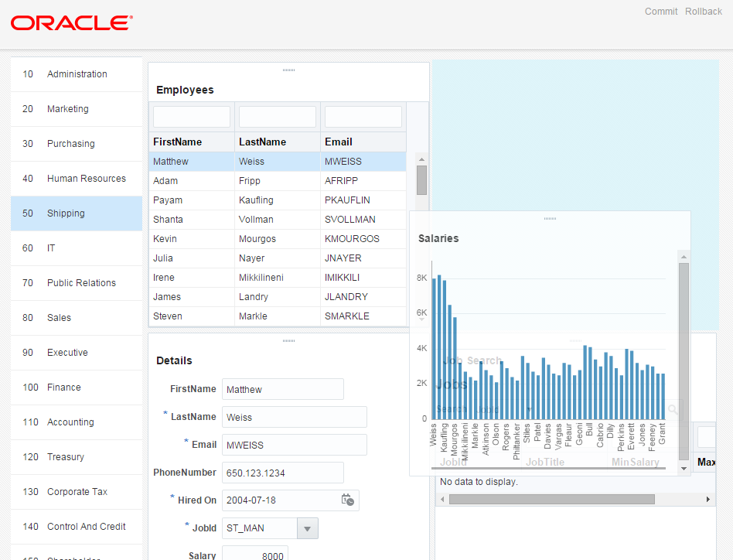733x560 pixels.
Task: Select the IT department
Action: click(x=77, y=248)
